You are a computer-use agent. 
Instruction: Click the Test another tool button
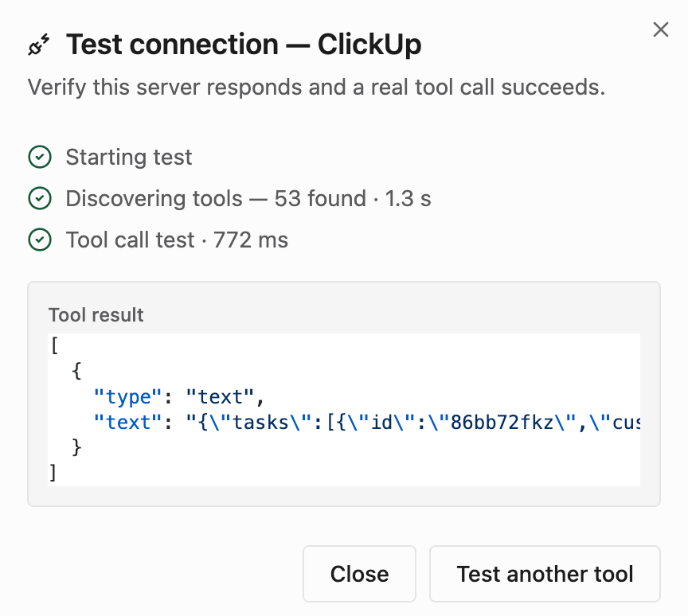tap(545, 574)
